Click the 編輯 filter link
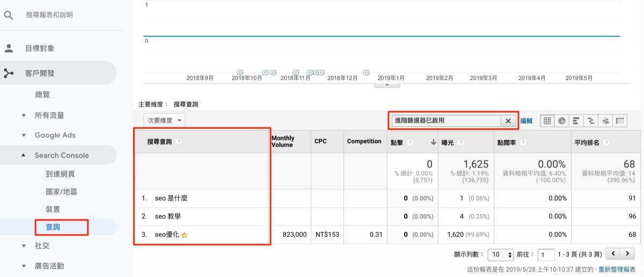644x277 pixels. pos(526,121)
